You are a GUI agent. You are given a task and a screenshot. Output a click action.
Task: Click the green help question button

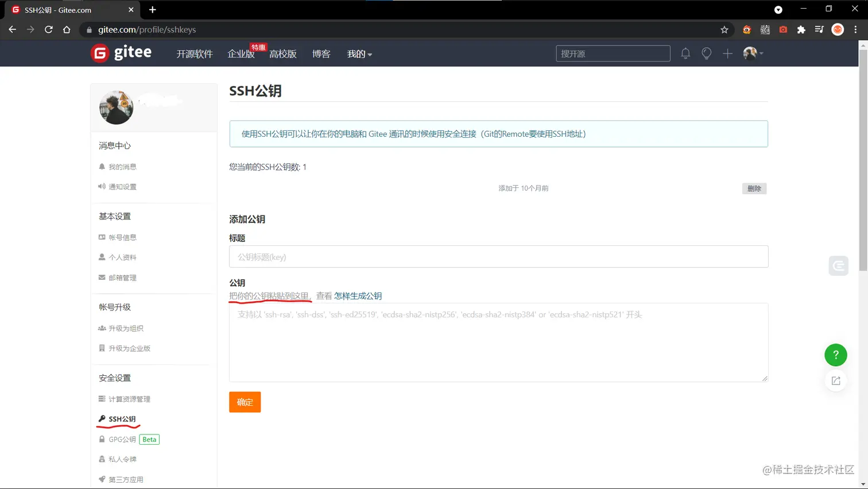[x=836, y=355]
